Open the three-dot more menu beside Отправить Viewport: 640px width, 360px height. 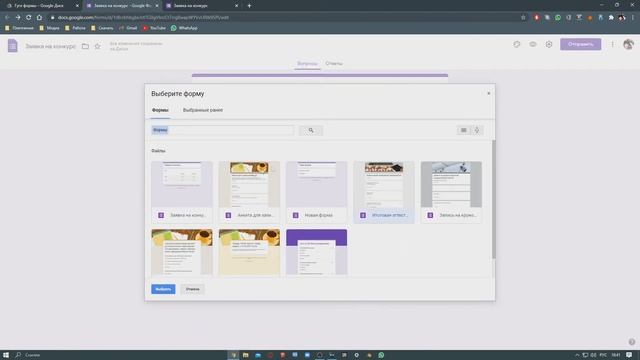[612, 44]
